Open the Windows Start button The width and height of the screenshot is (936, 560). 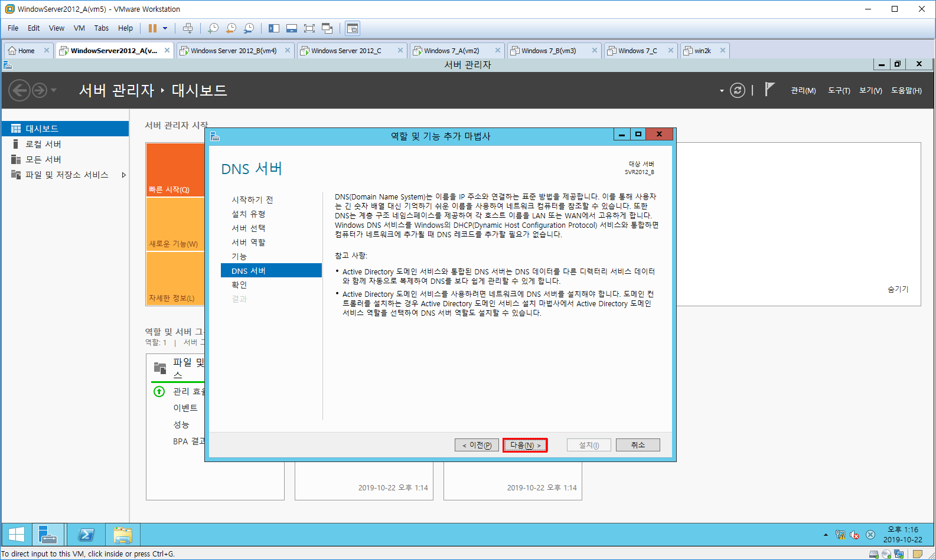16,535
